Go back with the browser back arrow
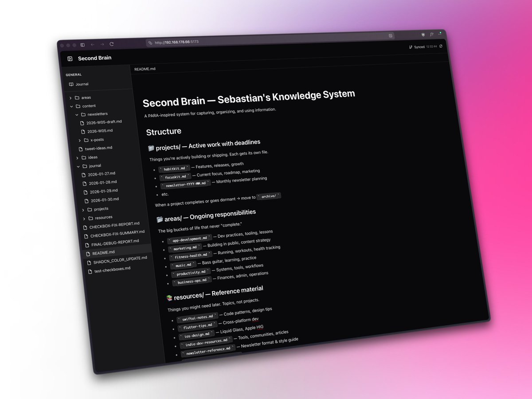The image size is (532, 399). pyautogui.click(x=92, y=45)
